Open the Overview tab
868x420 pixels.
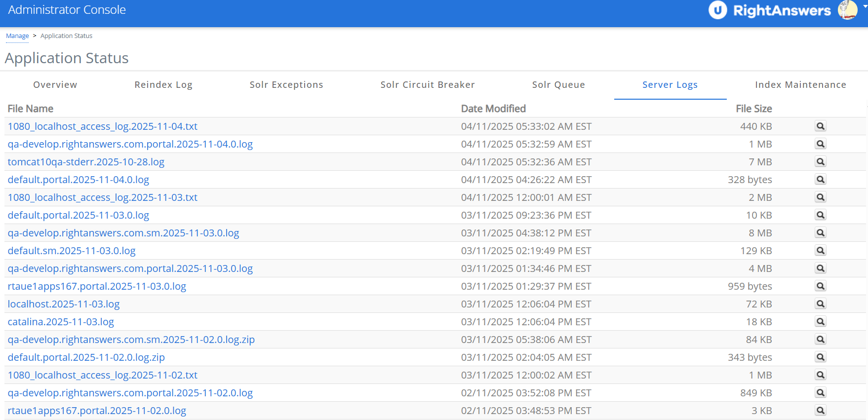tap(55, 85)
